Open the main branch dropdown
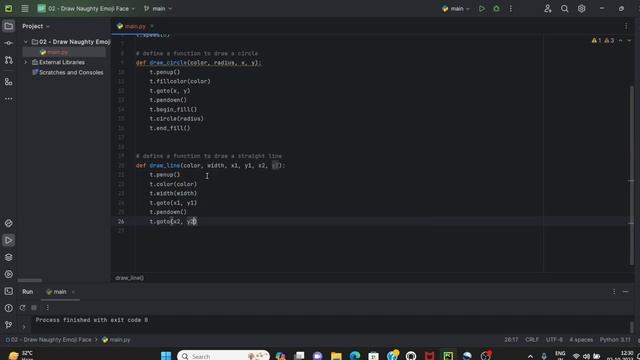This screenshot has height=360, width=640. tap(158, 9)
